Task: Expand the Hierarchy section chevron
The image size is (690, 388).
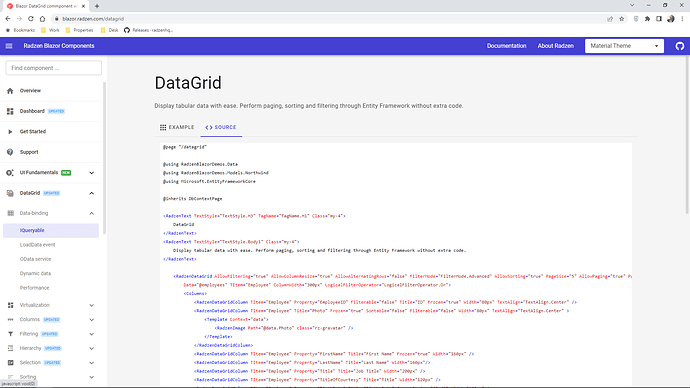Action: [x=92, y=348]
